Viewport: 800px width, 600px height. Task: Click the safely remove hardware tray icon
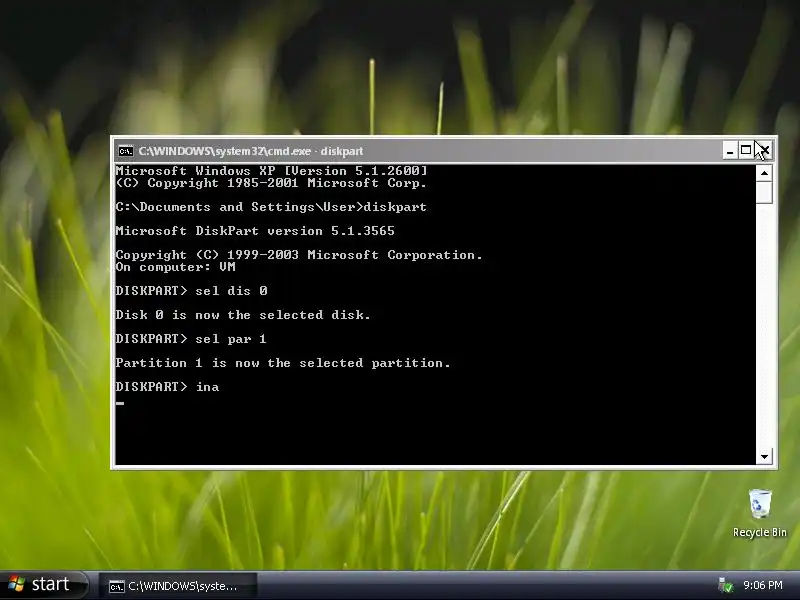[x=725, y=586]
